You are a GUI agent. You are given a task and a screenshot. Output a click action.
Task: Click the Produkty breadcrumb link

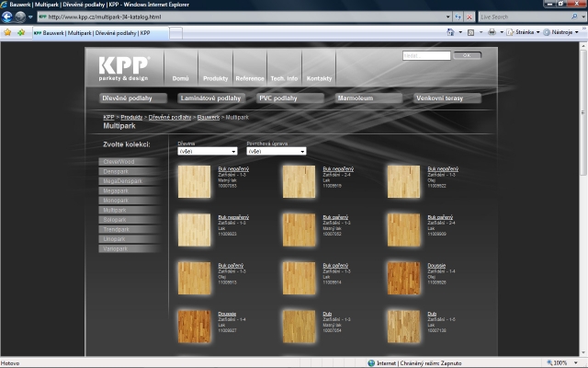pos(131,117)
